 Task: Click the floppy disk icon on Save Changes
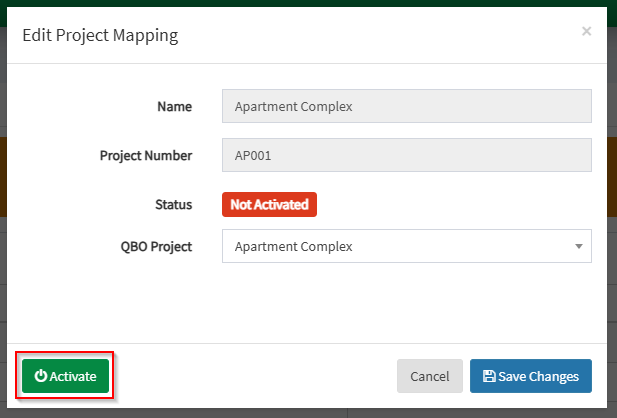coord(489,377)
